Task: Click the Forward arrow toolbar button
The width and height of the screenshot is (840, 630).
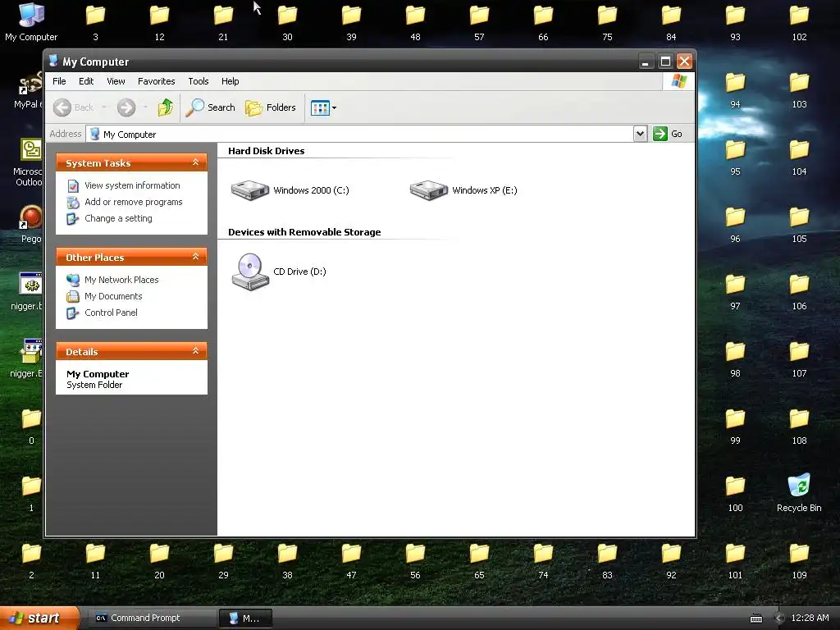Action: (126, 107)
